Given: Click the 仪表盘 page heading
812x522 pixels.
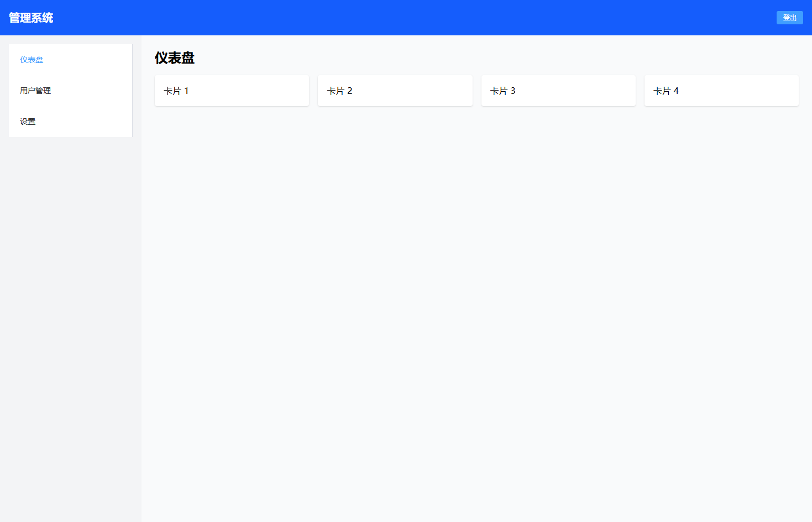Looking at the screenshot, I should pyautogui.click(x=175, y=58).
